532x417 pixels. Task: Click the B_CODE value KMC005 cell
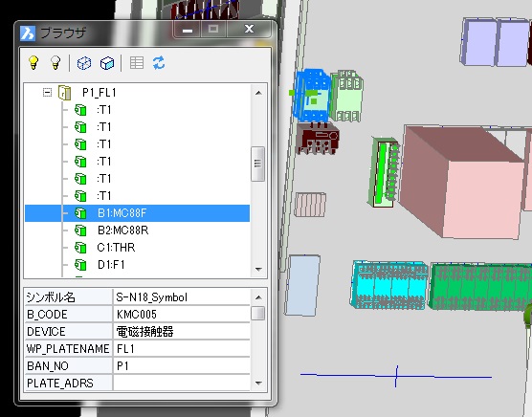point(182,315)
